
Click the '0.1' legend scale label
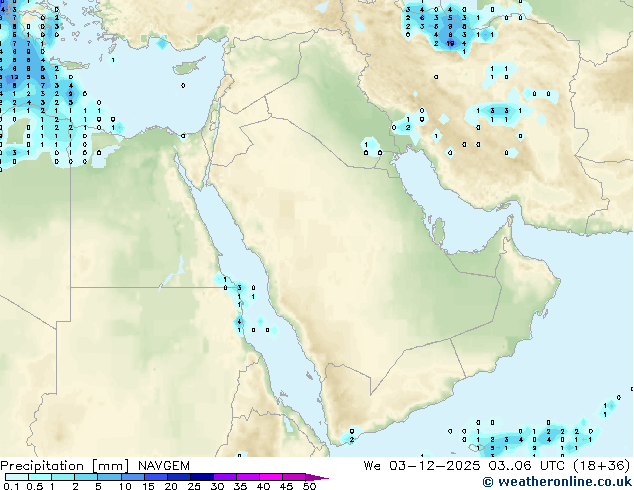tap(11, 486)
